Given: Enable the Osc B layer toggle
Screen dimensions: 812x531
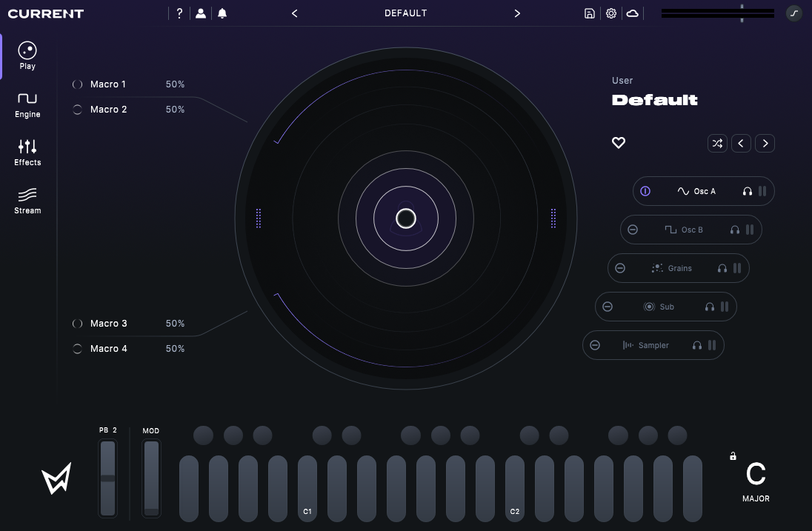Looking at the screenshot, I should pos(633,230).
